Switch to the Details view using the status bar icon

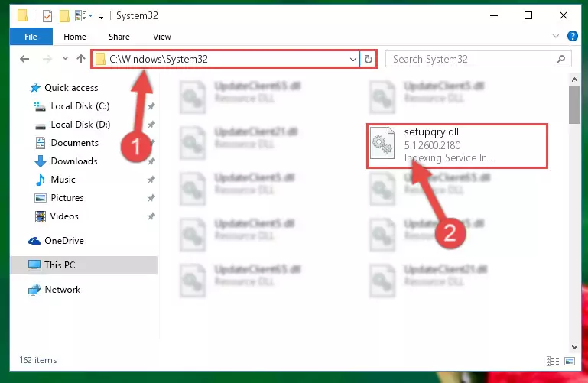(x=553, y=361)
